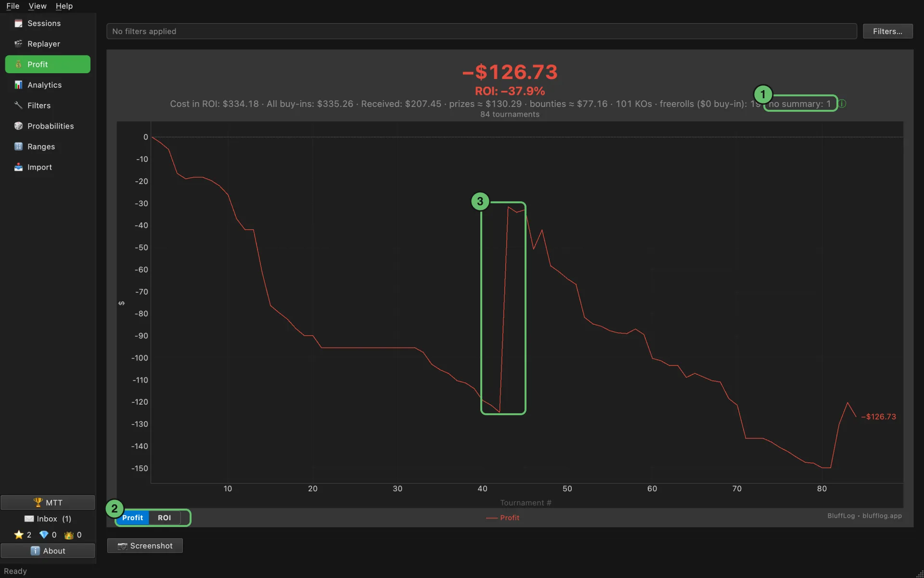Switch chart to ROI mode
924x578 pixels.
tap(164, 518)
